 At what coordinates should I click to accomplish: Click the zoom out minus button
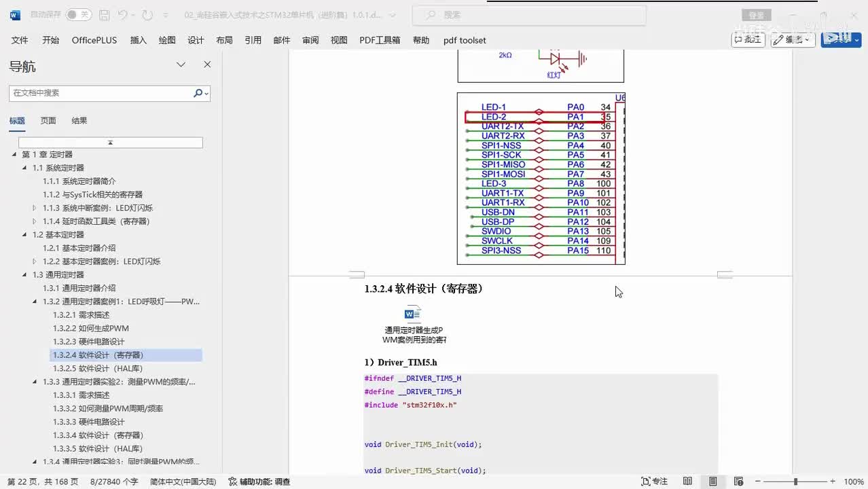pos(759,482)
